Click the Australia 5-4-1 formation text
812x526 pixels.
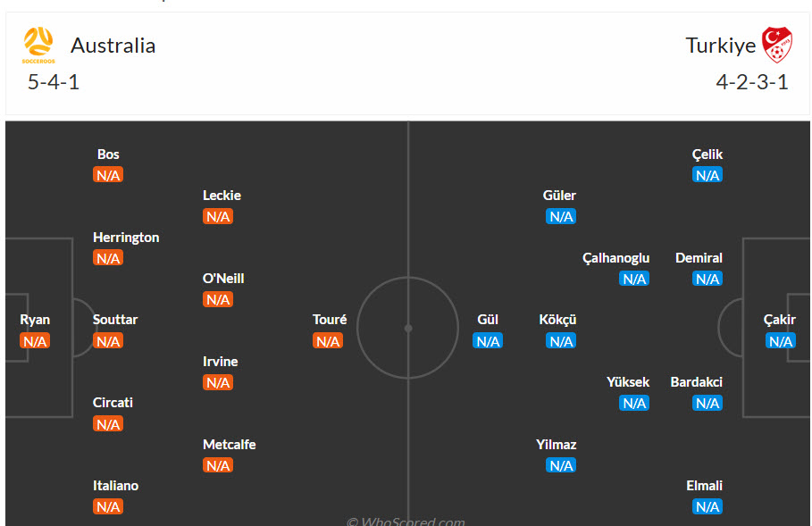(54, 82)
